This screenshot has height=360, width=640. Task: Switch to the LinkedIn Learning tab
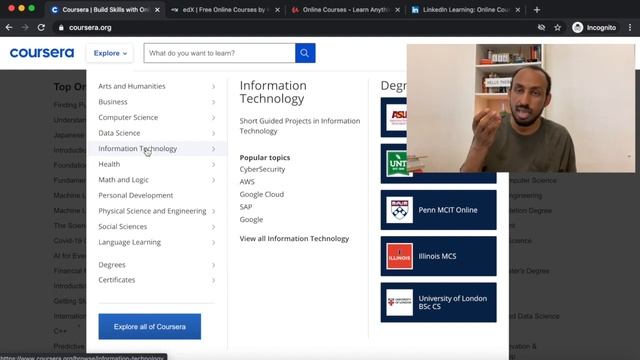point(465,10)
